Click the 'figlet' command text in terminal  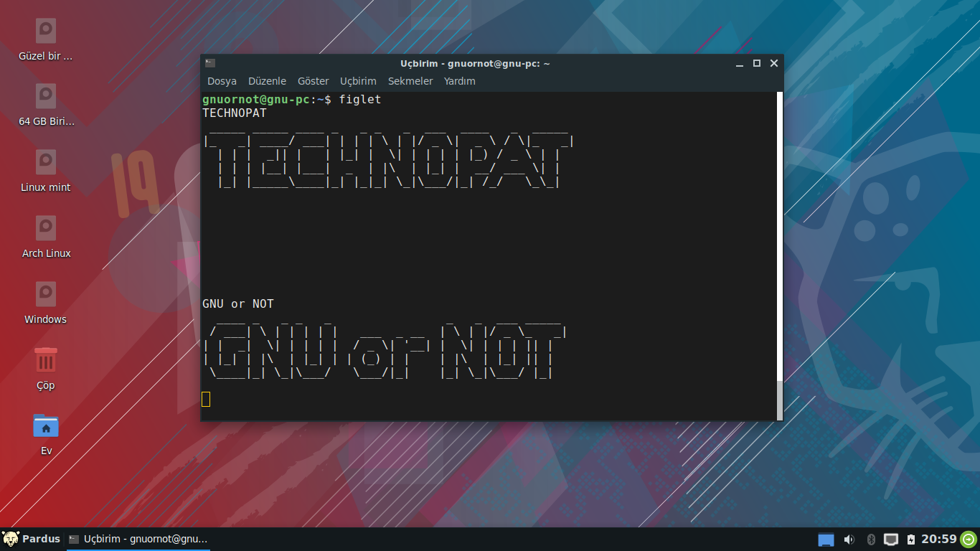click(x=360, y=100)
